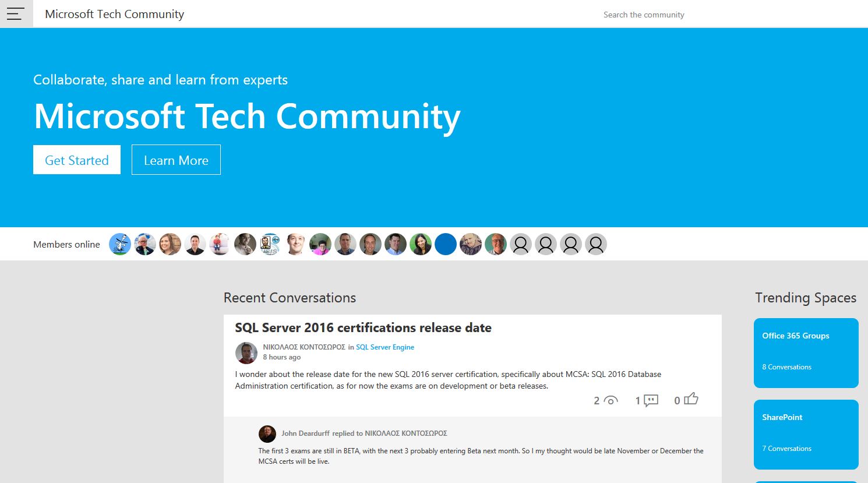Screen dimensions: 868x483
Task: Click the Trending Spaces heading
Action: pyautogui.click(x=806, y=298)
